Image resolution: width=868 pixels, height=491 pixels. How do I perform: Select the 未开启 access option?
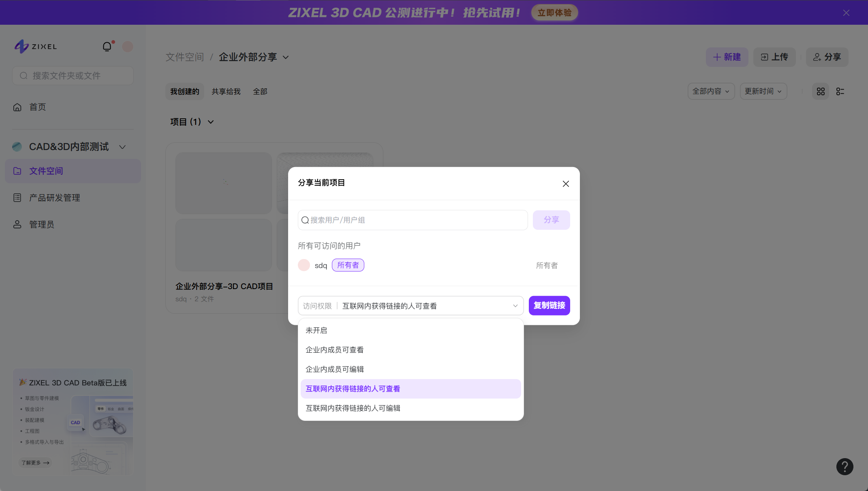[410, 330]
